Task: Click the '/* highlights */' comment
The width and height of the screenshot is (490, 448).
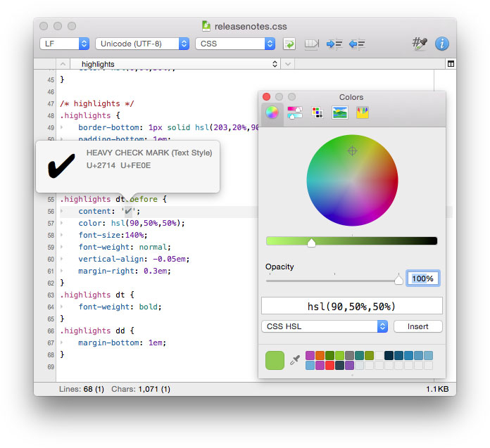Action: tap(97, 103)
